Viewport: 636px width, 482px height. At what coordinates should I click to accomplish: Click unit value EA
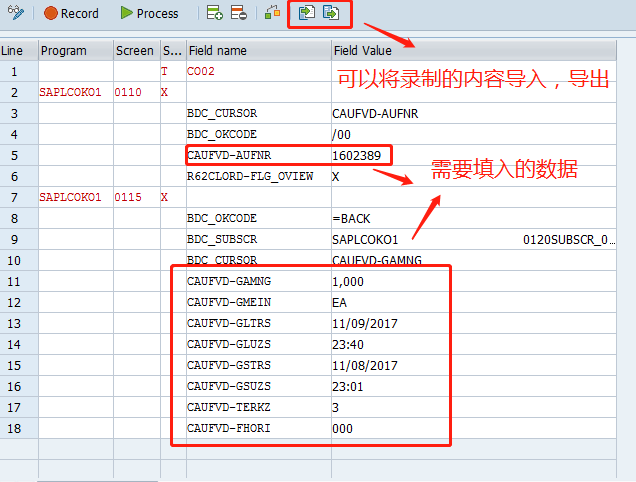(x=339, y=303)
